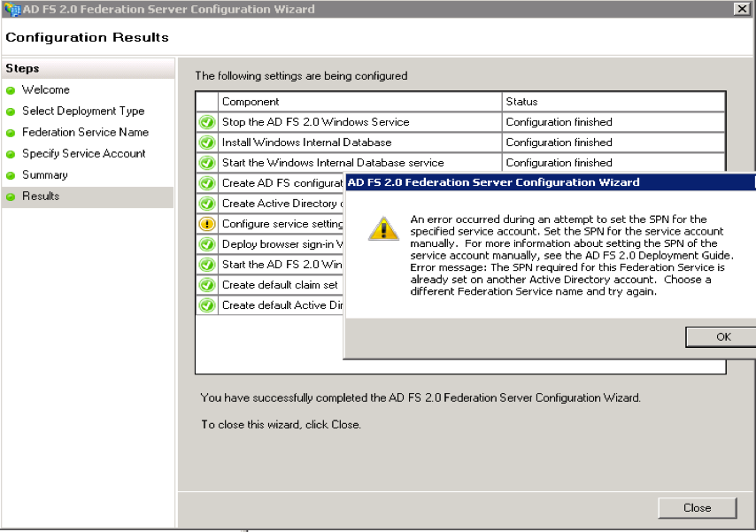
Task: Select the Welcome step in the Steps list
Action: 46,89
